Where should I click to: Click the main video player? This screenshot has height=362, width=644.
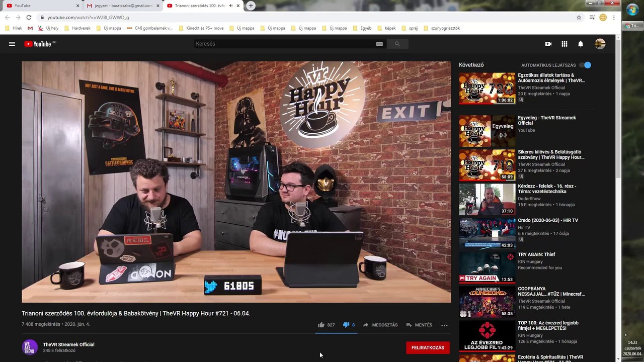pos(236,182)
